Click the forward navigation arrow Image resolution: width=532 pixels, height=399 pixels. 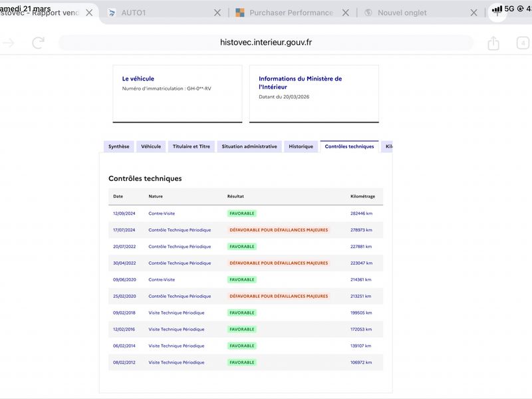9,43
